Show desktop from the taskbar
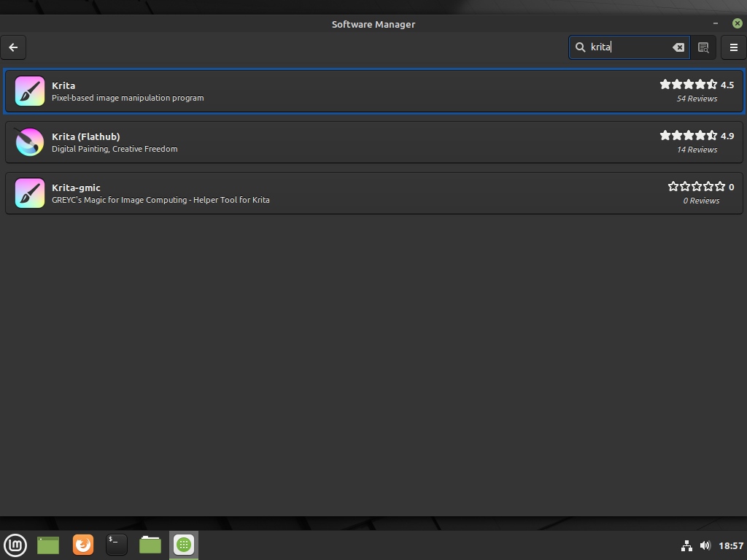Viewport: 747px width, 560px height. tap(48, 545)
